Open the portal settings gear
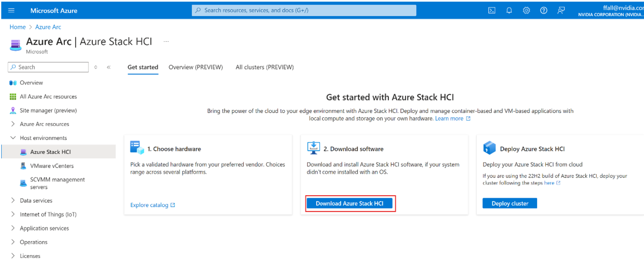This screenshot has height=263, width=644. (x=526, y=10)
